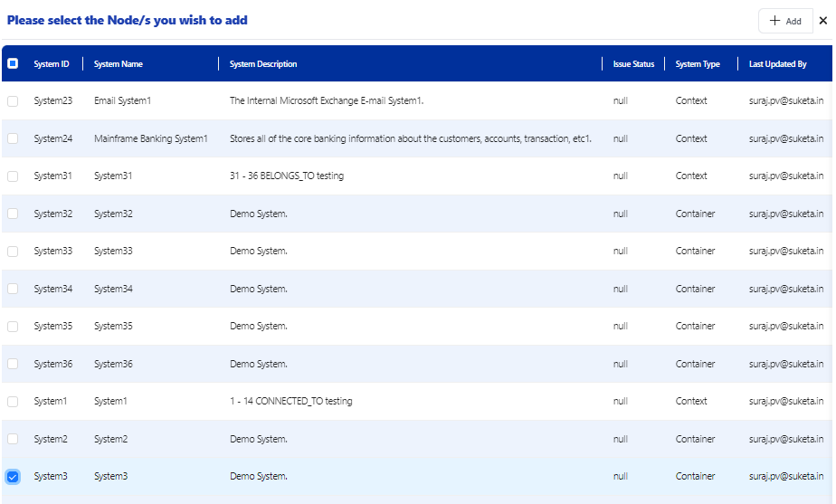Click the System Type column header
The width and height of the screenshot is (836, 504).
[x=698, y=64]
